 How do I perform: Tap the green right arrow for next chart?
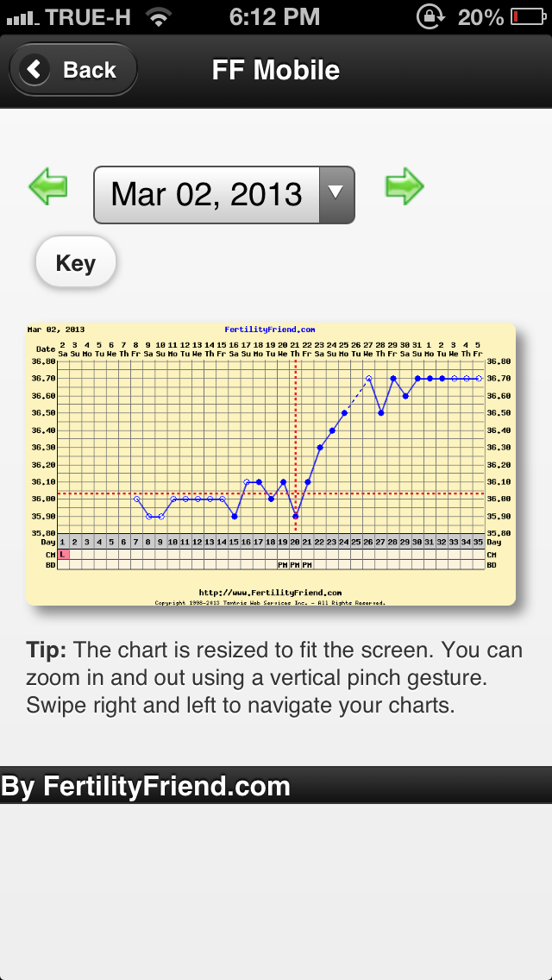point(404,185)
